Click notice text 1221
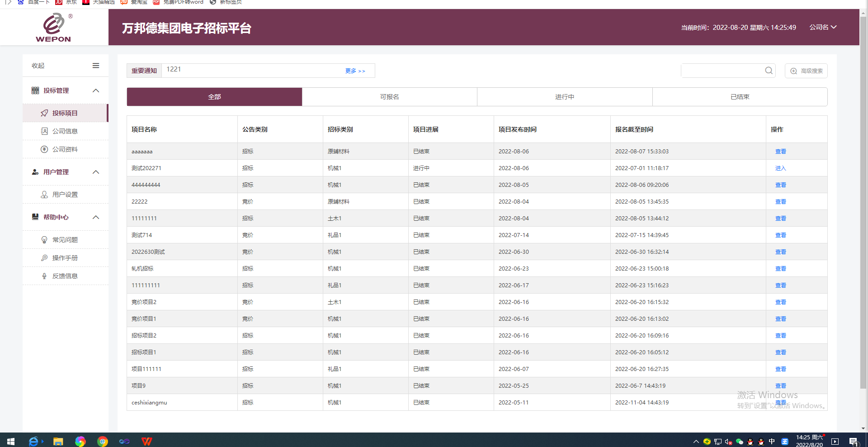 click(x=174, y=69)
